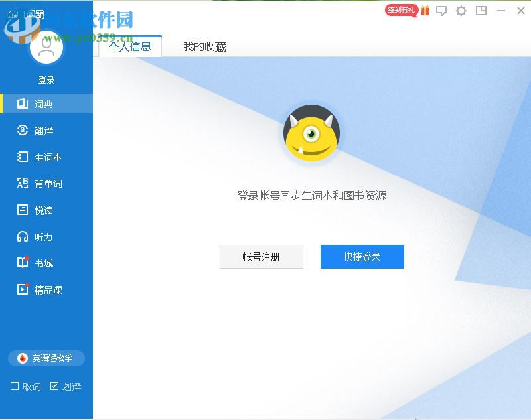
Task: Click the mini-window mode icon
Action: [481, 11]
